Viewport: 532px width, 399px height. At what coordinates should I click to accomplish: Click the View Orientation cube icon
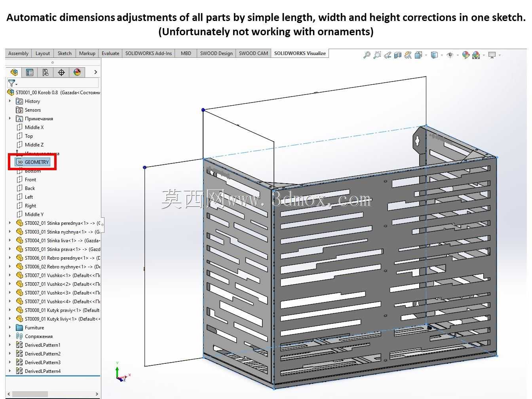(x=418, y=55)
